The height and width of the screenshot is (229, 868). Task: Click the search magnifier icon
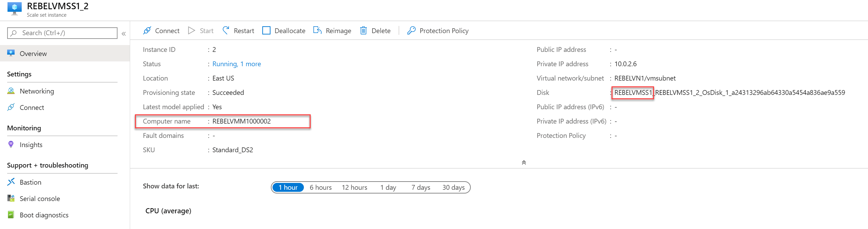[14, 33]
